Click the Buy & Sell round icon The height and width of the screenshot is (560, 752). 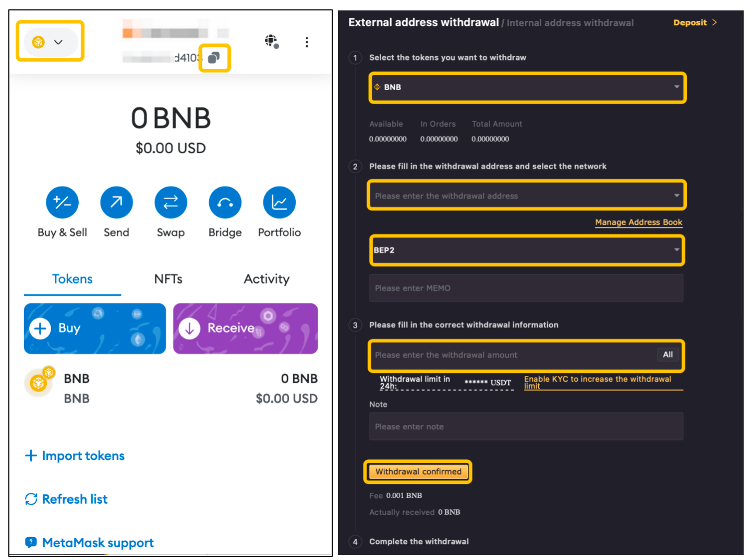click(62, 202)
